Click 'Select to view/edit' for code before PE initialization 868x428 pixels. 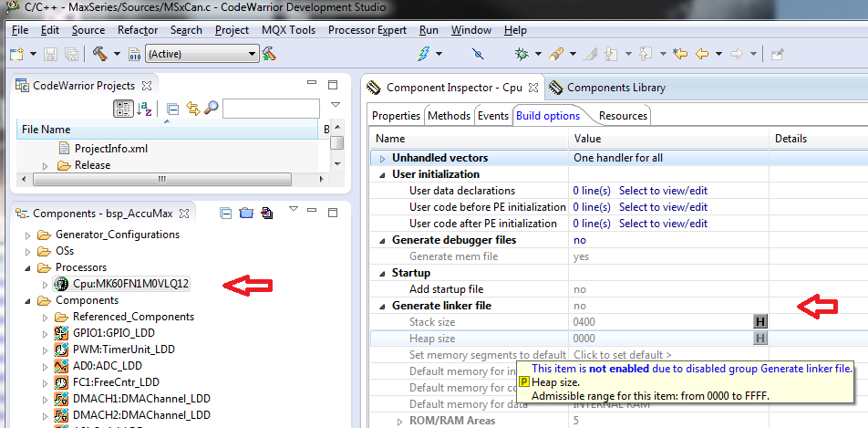click(x=663, y=207)
